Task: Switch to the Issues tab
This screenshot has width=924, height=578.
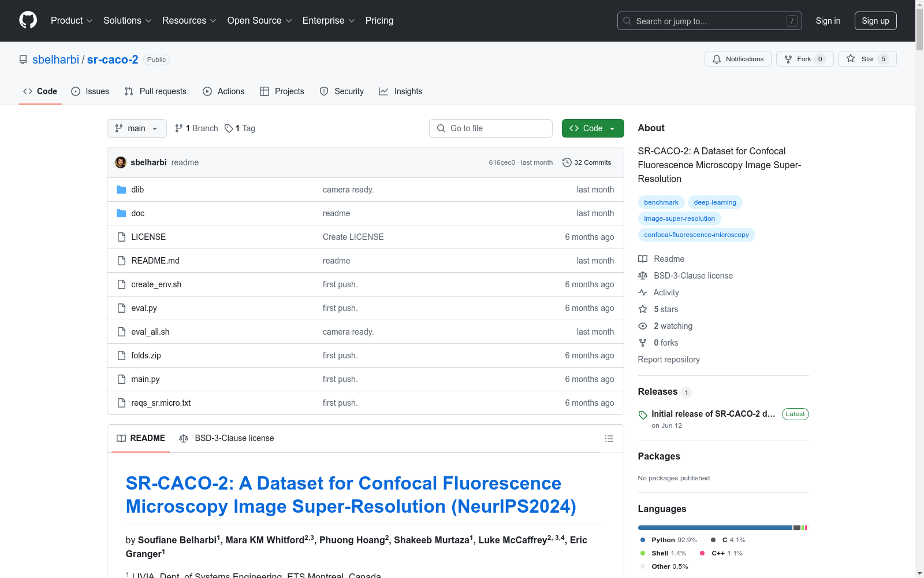Action: [x=90, y=91]
